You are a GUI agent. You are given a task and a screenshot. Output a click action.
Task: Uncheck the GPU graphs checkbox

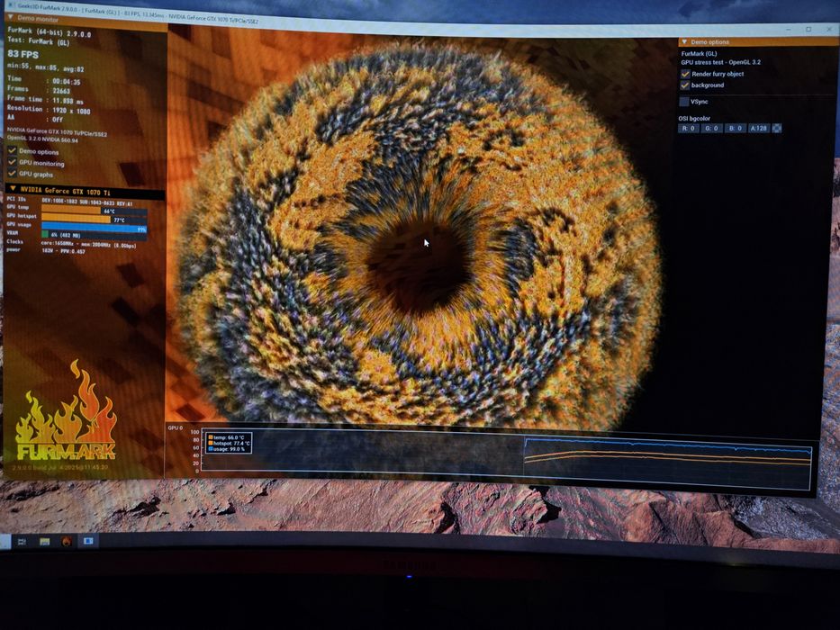pyautogui.click(x=12, y=173)
